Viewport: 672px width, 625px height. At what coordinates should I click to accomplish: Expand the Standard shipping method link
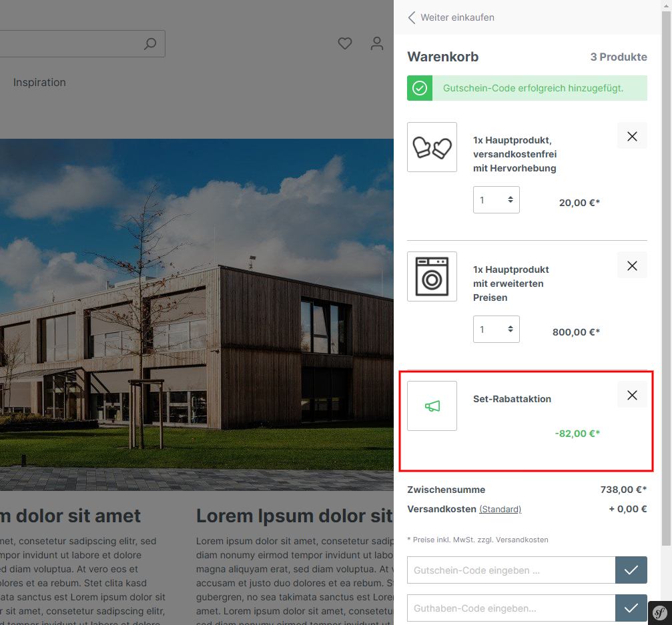point(500,509)
